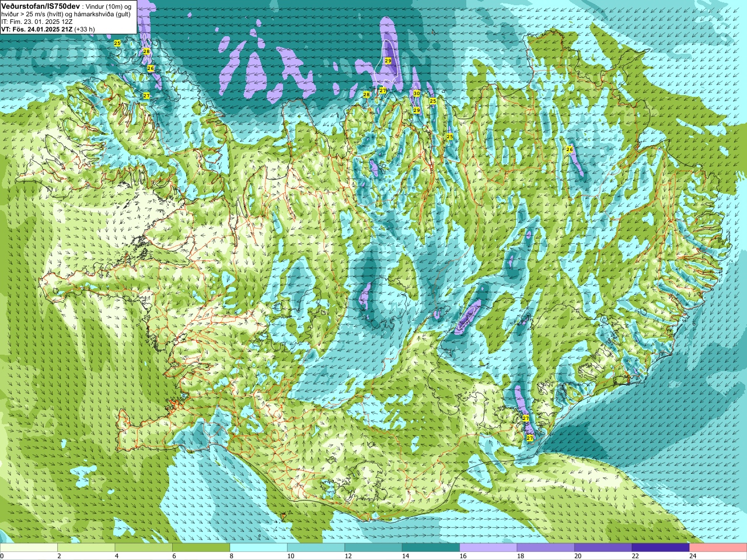Click the 20–22 m/s violet legend swatch

coord(603,548)
